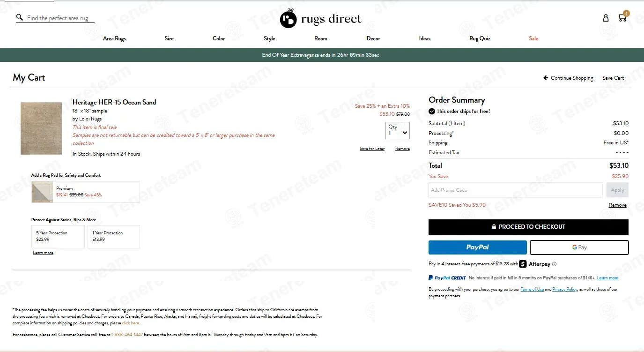644x352 pixels.
Task: Open the Area Rugs menu
Action: [114, 38]
